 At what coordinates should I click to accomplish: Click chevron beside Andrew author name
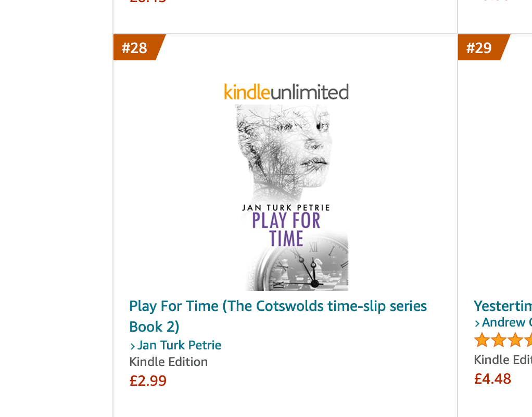click(x=477, y=323)
